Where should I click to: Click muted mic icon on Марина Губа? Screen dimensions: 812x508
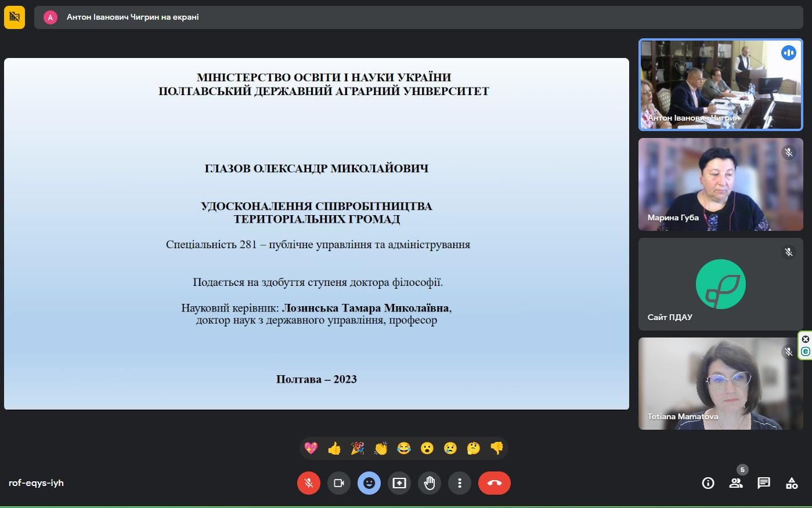click(x=788, y=153)
